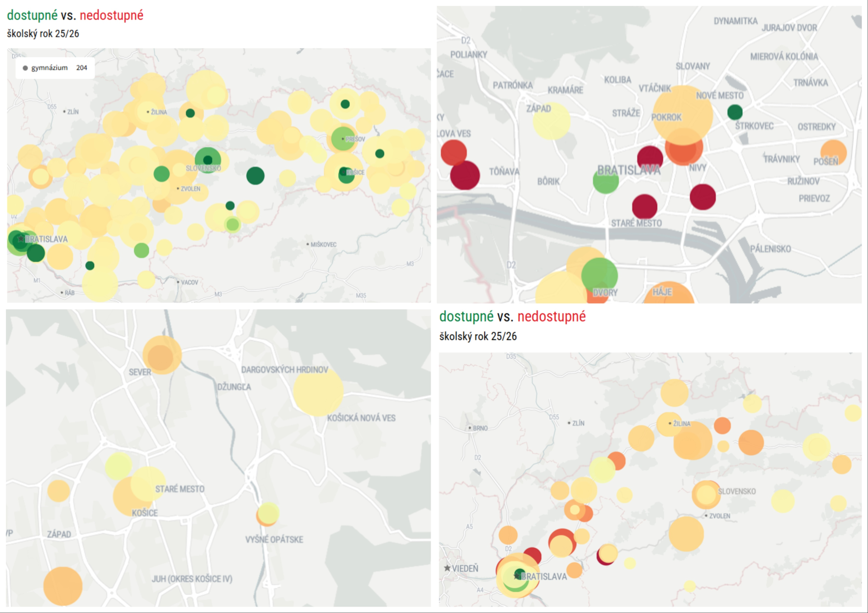Select green bubble above Dvory label

tap(599, 275)
